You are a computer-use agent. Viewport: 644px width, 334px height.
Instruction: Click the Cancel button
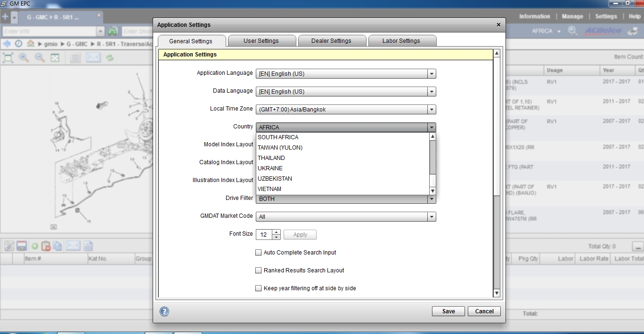click(x=484, y=311)
